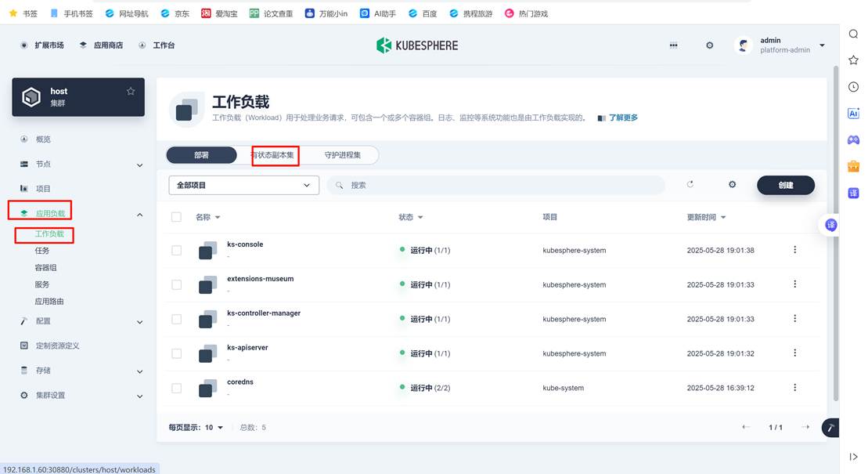Click the ks-console workload icon
This screenshot has width=868, height=474.
[x=207, y=250]
